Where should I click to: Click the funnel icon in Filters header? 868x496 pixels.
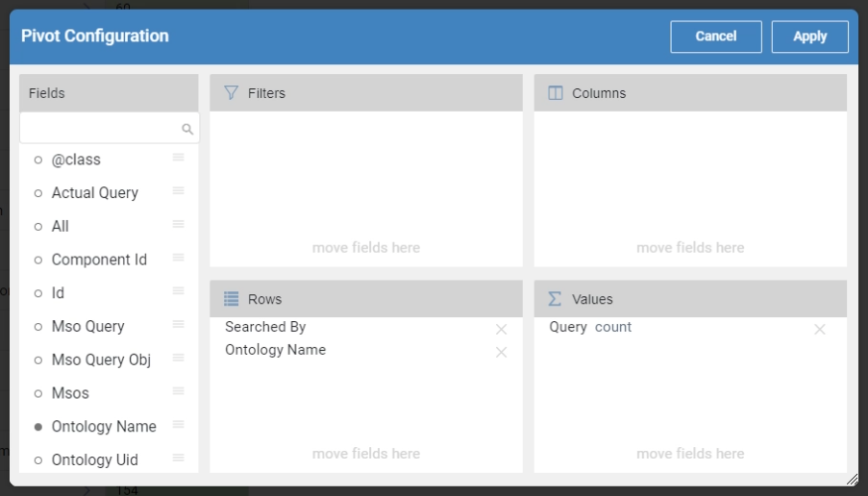coord(231,93)
